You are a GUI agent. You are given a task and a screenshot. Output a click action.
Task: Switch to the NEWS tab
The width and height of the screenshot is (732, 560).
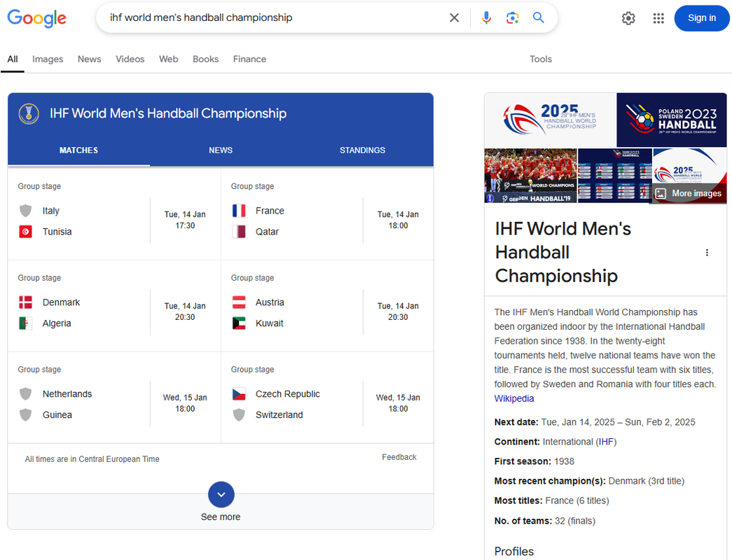click(221, 150)
